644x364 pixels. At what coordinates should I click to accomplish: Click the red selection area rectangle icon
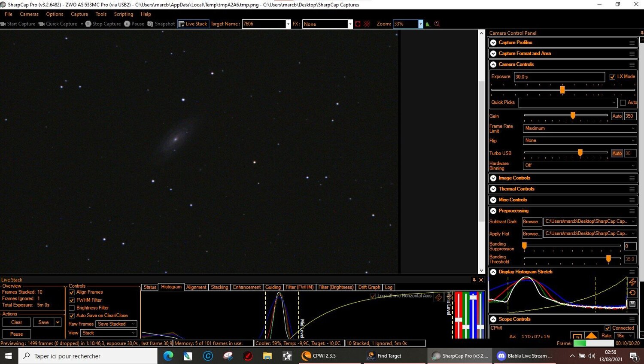[x=358, y=24]
